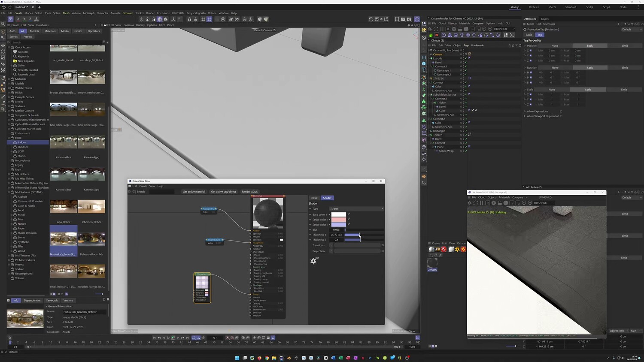This screenshot has width=644, height=362.
Task: Open File Explorer on the Windows taskbar
Action: (x=274, y=358)
